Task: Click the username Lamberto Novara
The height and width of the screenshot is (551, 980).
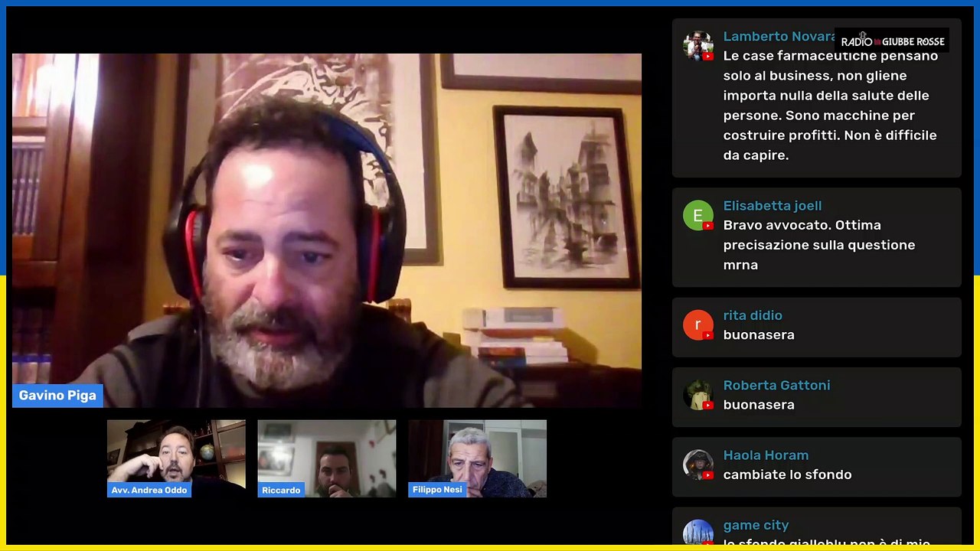Action: pos(779,37)
